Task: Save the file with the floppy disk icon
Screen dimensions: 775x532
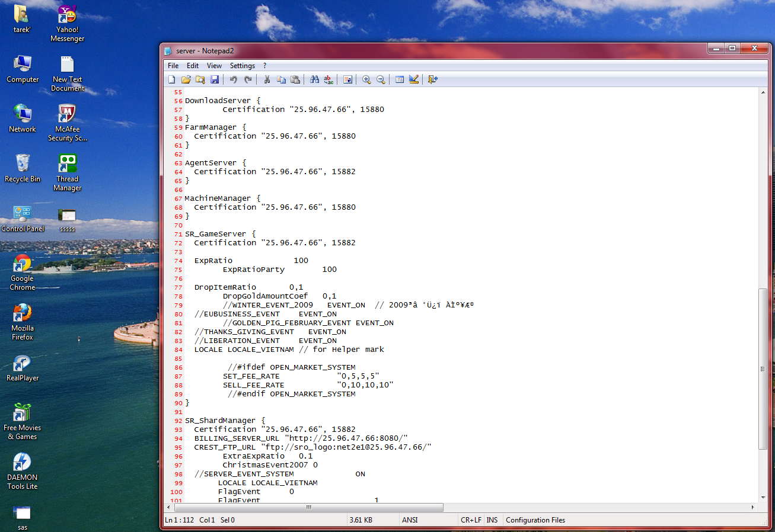Action: coord(215,79)
